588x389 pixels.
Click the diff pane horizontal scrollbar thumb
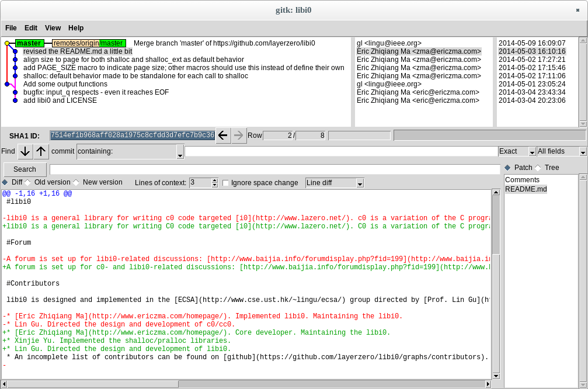93,384
